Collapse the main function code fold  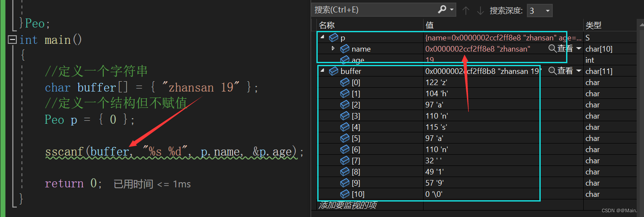12,40
